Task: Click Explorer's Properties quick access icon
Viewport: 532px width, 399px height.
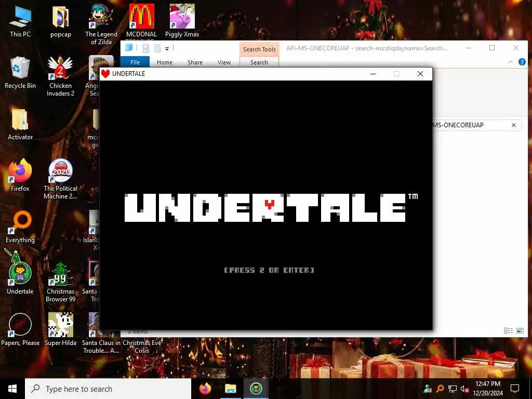Action: tap(146, 48)
